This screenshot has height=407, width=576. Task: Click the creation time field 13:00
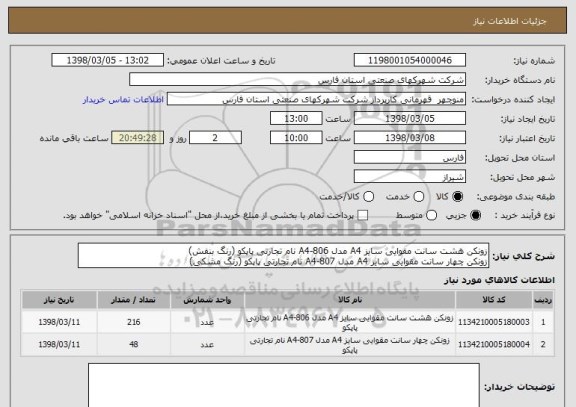tap(296, 119)
